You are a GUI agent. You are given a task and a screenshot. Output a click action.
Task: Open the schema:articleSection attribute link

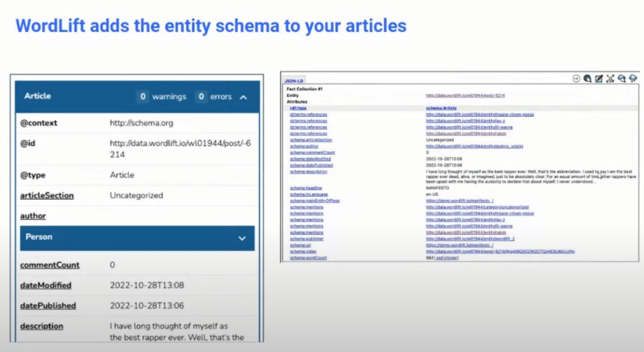click(311, 140)
